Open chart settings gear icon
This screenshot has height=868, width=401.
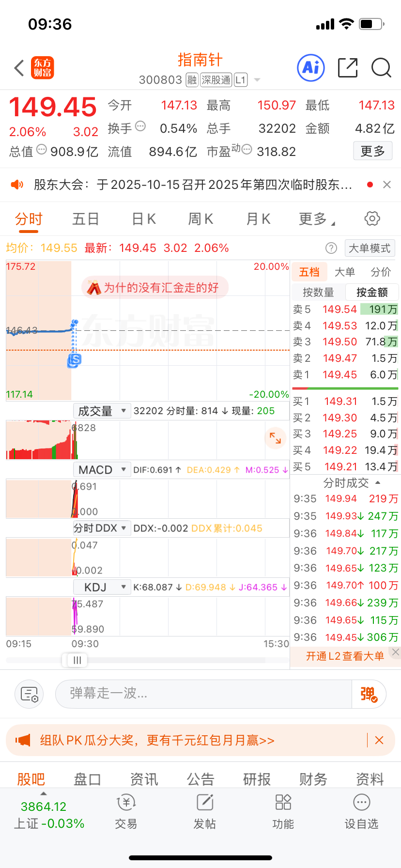(x=372, y=218)
